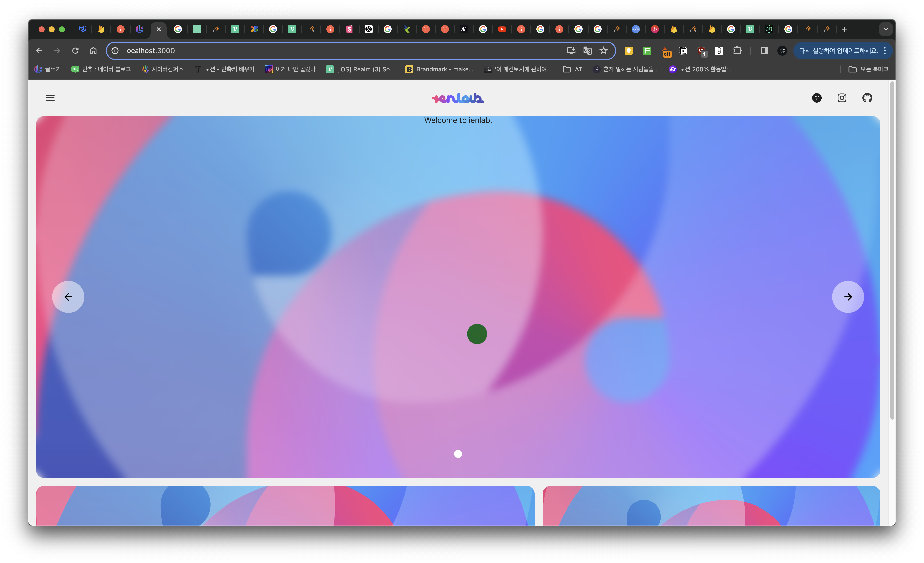Go to previous carousel slide

(68, 297)
